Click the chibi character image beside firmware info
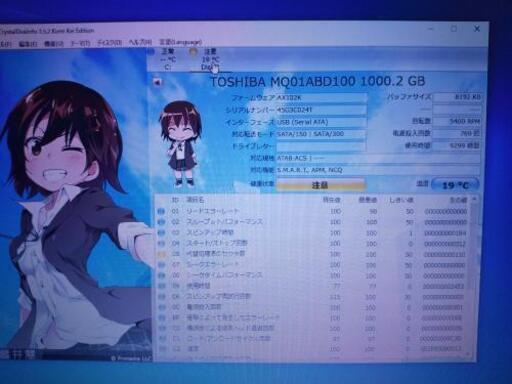 (180, 144)
